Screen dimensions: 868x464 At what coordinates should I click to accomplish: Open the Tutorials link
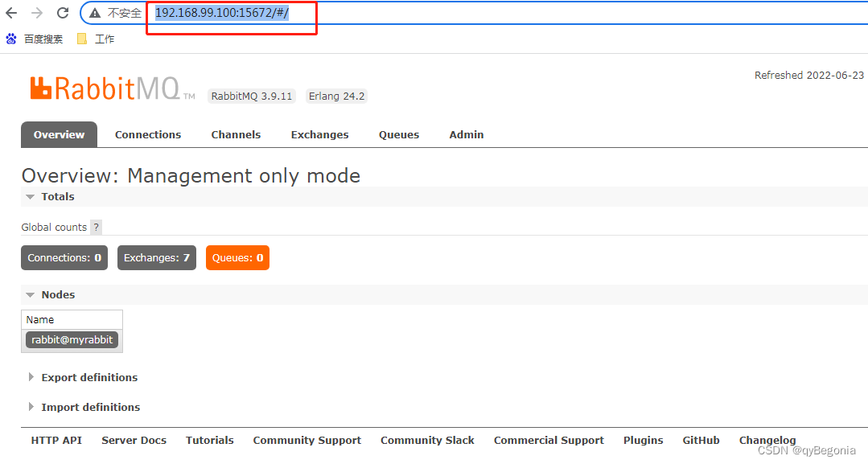[x=210, y=440]
